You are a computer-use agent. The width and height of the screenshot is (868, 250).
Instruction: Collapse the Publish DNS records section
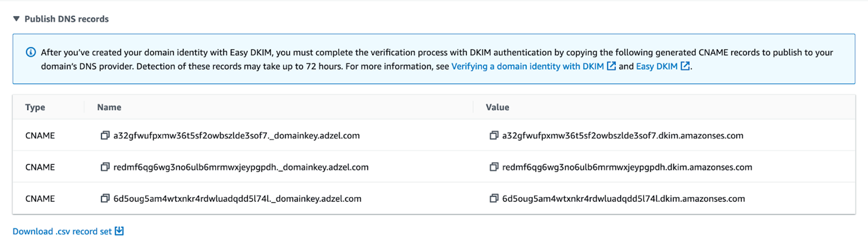pyautogui.click(x=16, y=19)
